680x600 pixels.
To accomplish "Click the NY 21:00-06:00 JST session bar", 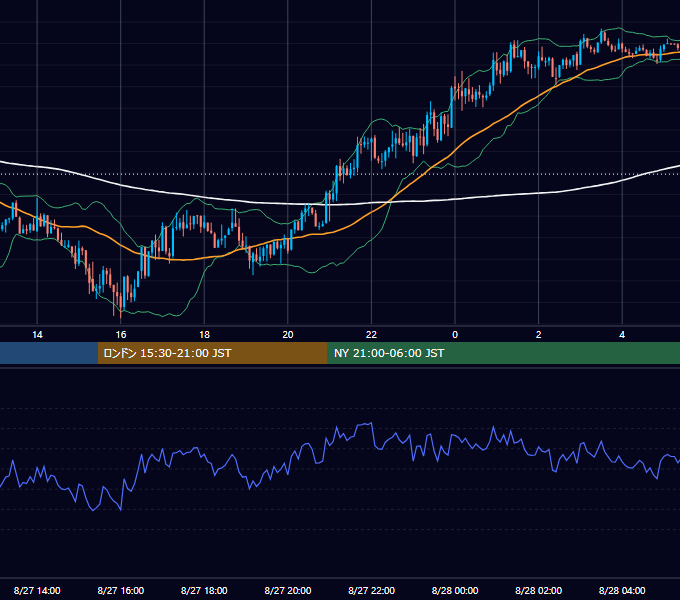I will [x=503, y=353].
